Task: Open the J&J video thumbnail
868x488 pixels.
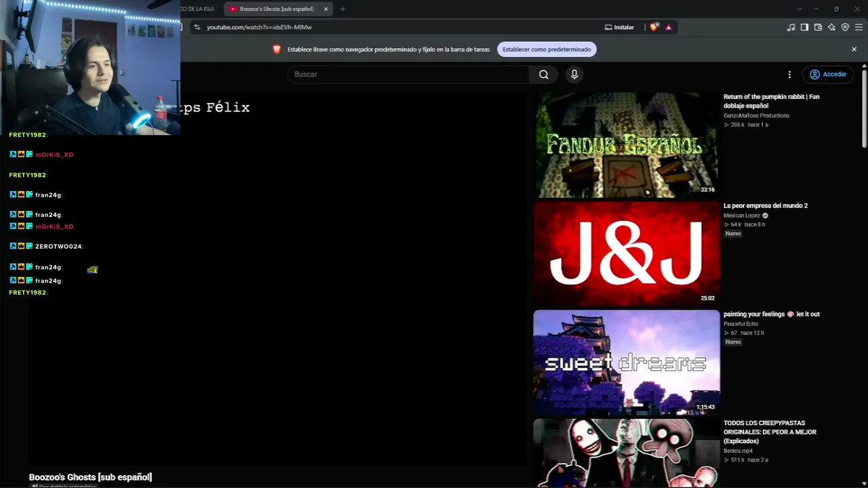Action: [x=627, y=253]
